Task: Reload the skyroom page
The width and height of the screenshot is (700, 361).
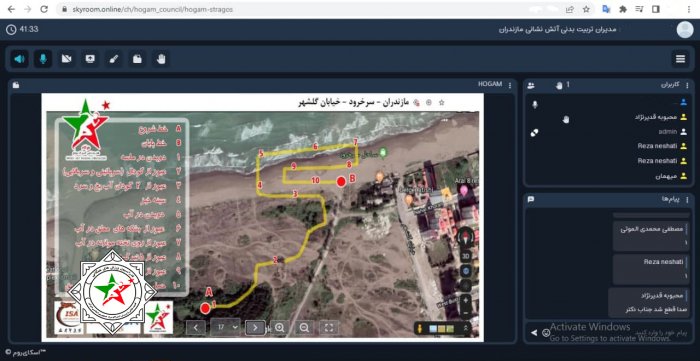Action: [44, 9]
